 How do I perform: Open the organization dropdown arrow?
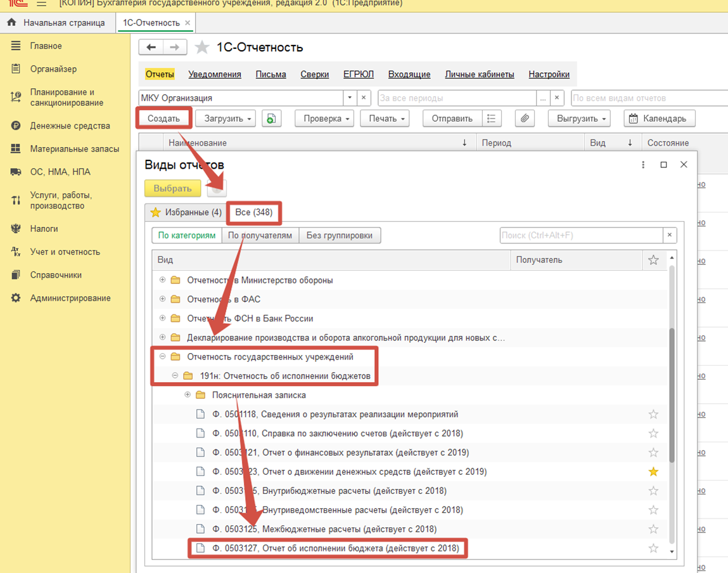[x=350, y=98]
